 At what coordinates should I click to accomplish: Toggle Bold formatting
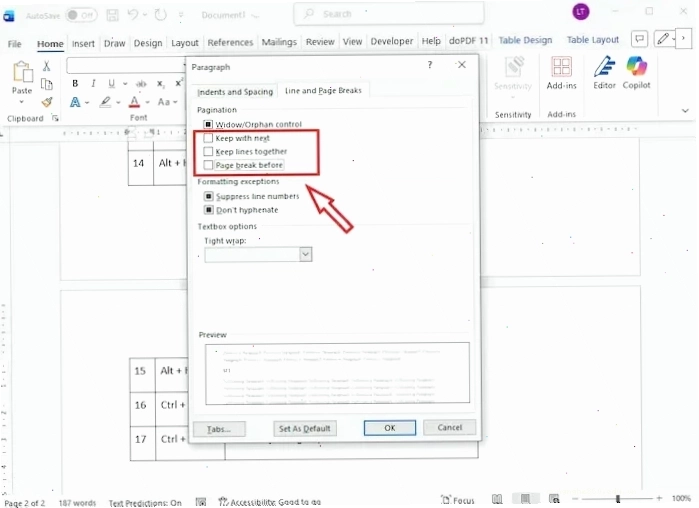(x=75, y=83)
